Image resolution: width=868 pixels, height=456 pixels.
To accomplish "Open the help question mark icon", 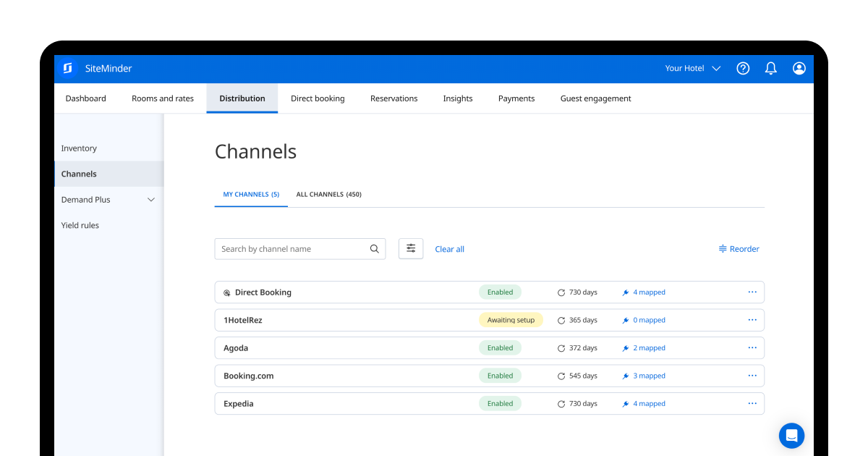I will click(742, 68).
